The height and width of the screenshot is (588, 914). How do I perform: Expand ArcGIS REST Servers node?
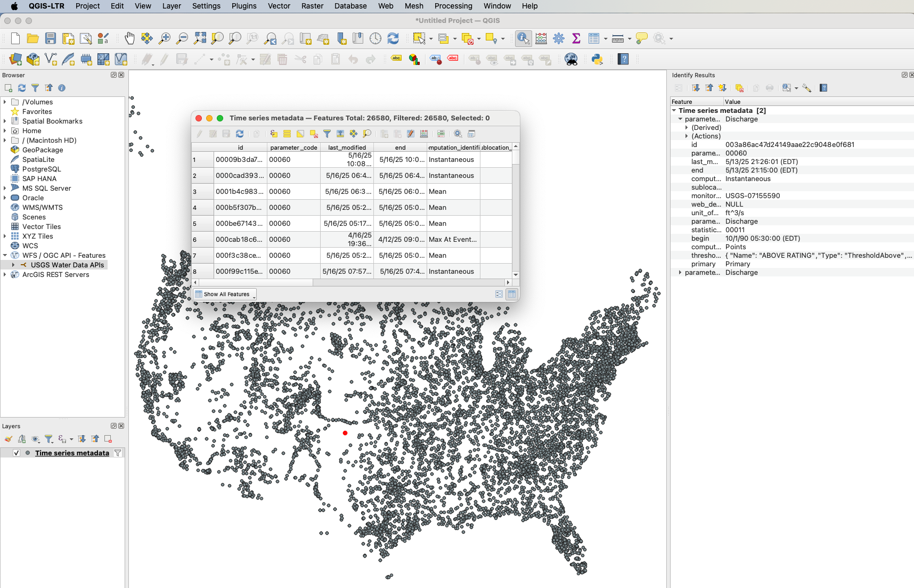point(5,274)
